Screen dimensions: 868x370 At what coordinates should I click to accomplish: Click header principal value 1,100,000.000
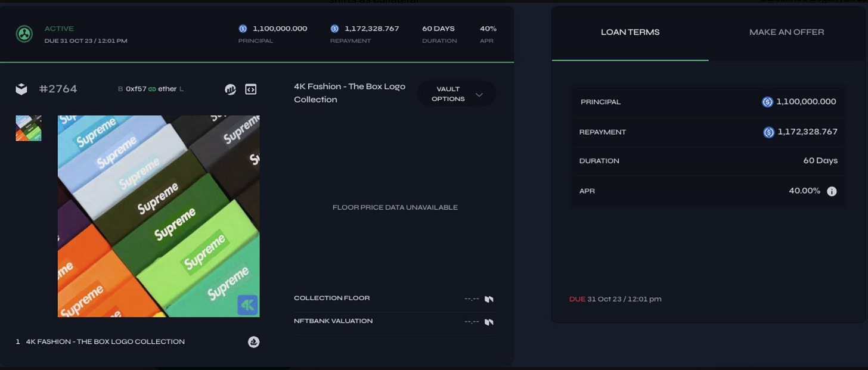coord(280,29)
